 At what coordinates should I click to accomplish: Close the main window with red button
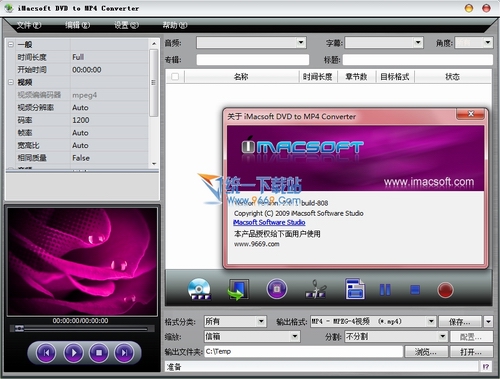[486, 8]
